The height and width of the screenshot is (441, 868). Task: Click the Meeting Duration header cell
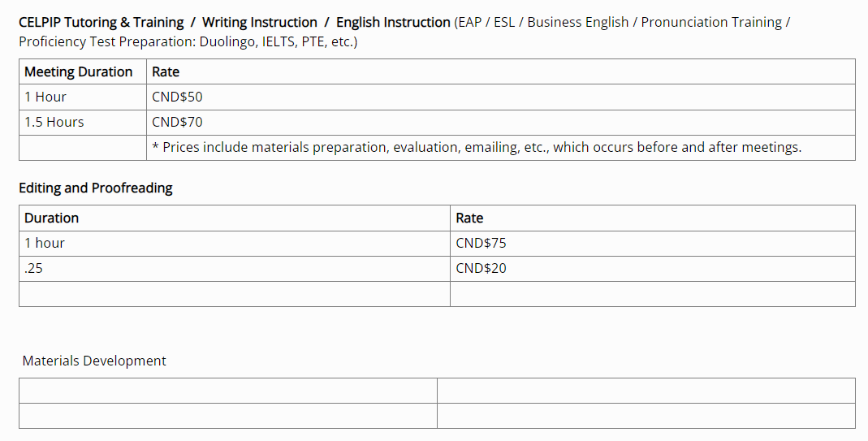(x=79, y=71)
